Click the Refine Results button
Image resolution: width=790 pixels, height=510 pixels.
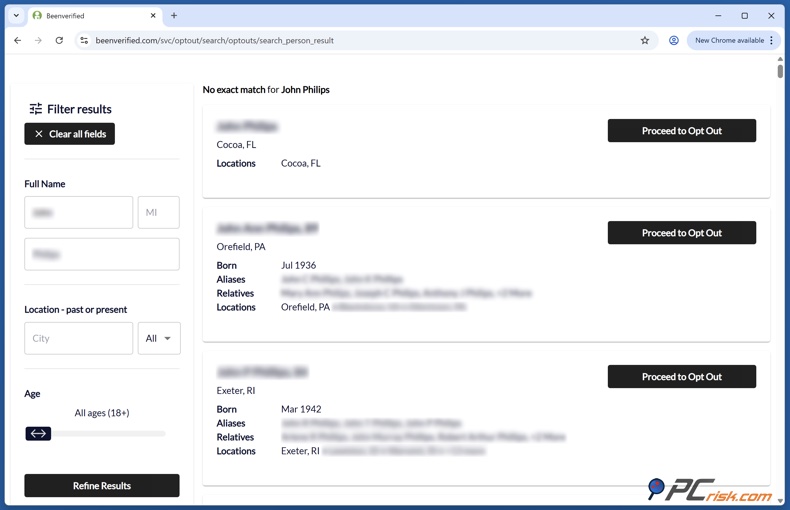tap(102, 485)
